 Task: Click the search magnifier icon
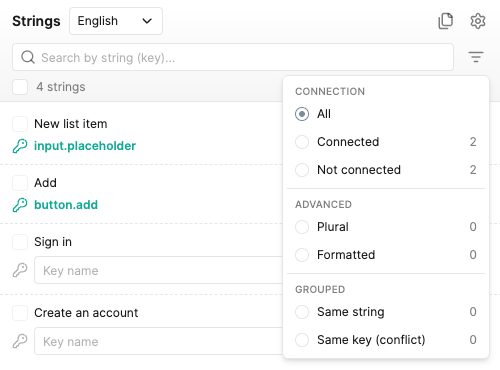(28, 57)
